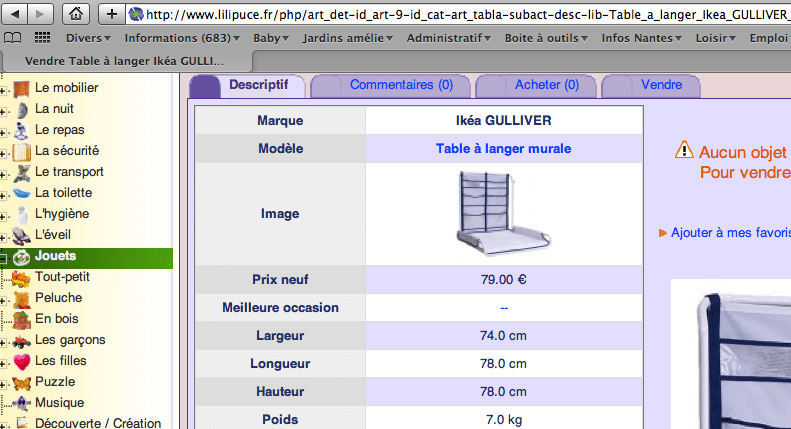This screenshot has width=791, height=429.
Task: Click Ajouter à mes favoris link
Action: pos(730,233)
